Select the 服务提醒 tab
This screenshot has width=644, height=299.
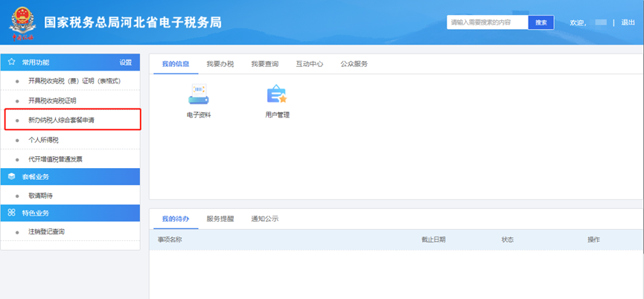pyautogui.click(x=220, y=219)
